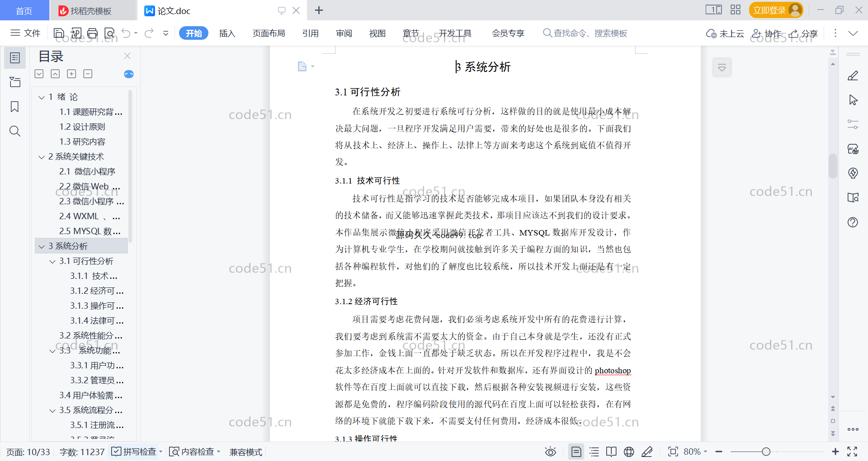
Task: Open the 文件 menu
Action: click(26, 33)
